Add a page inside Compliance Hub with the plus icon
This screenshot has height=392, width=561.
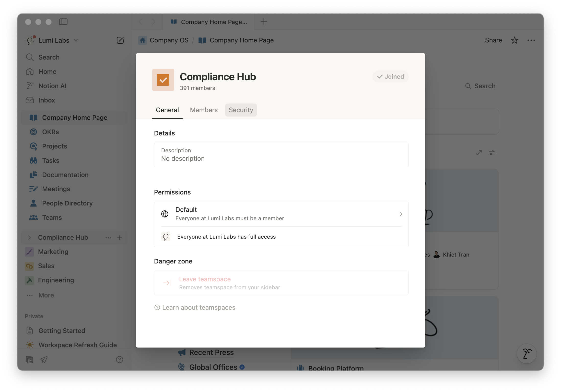tap(119, 238)
